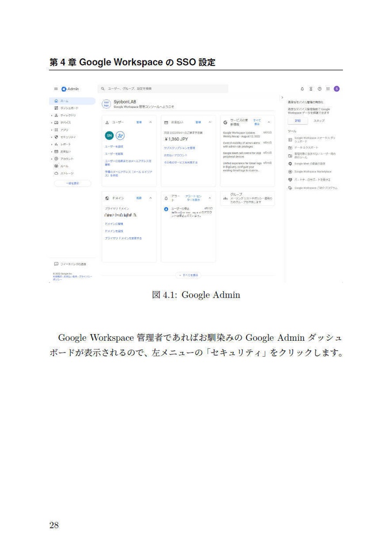The height and width of the screenshot is (552, 392).
Task: Click the data export tool icon
Action: coord(290,148)
